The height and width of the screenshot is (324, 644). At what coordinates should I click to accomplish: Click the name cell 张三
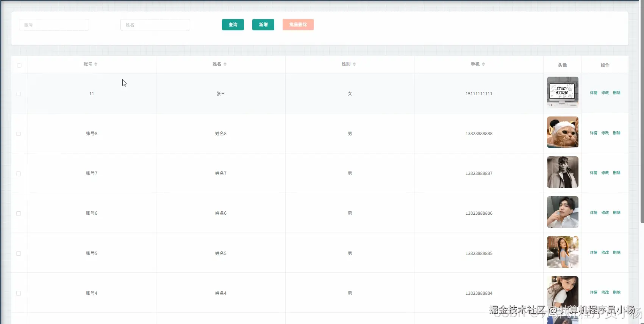pos(221,94)
